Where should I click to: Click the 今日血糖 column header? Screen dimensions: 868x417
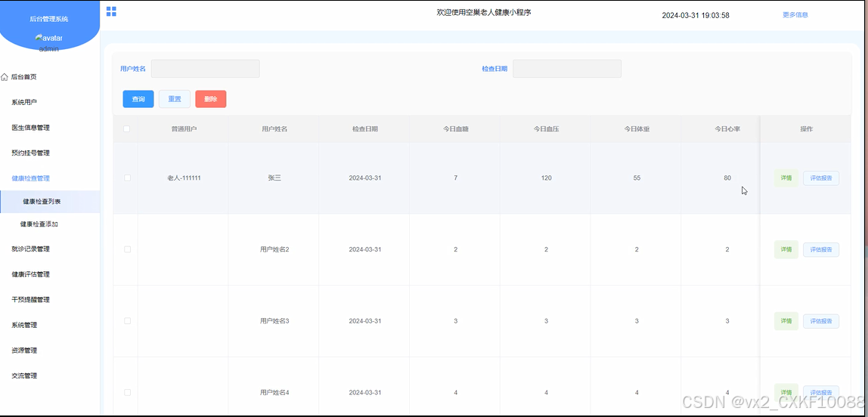456,129
